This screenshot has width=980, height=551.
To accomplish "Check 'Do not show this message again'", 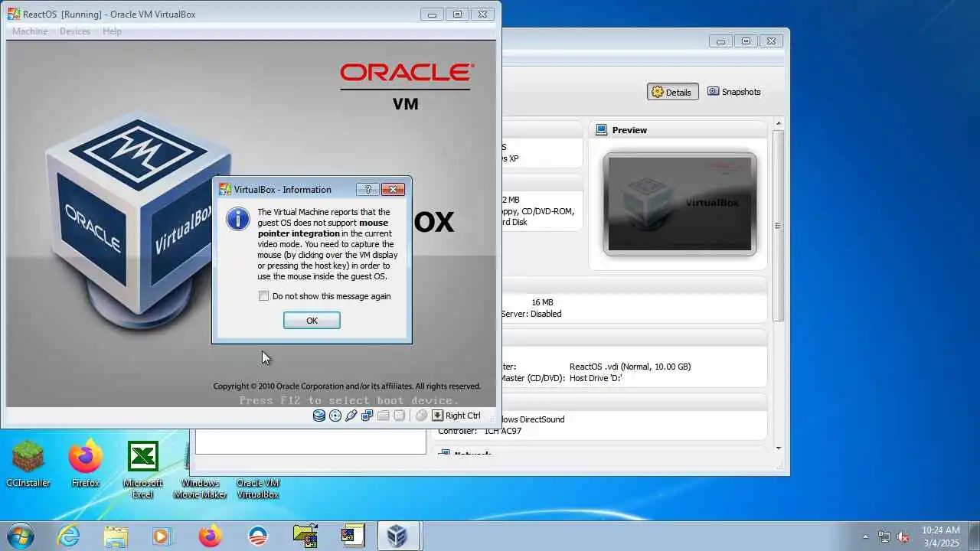I will click(264, 296).
